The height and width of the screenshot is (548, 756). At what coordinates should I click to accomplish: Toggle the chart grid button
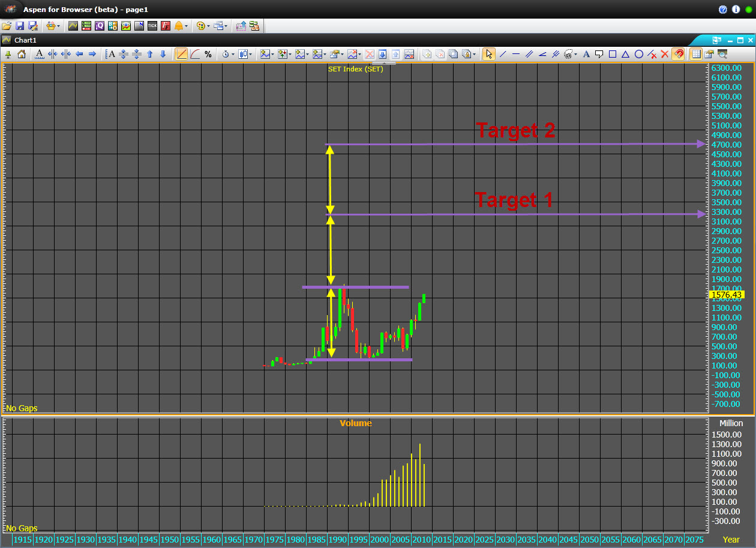click(x=696, y=54)
